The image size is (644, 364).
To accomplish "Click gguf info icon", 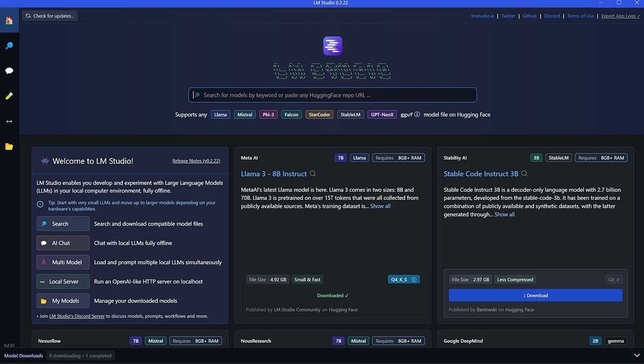I will coord(417,114).
